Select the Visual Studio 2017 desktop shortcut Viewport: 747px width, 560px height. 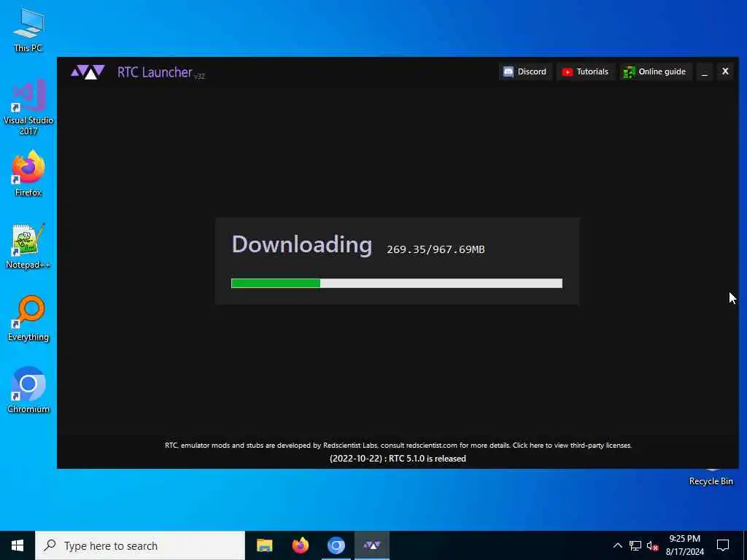pyautogui.click(x=28, y=107)
